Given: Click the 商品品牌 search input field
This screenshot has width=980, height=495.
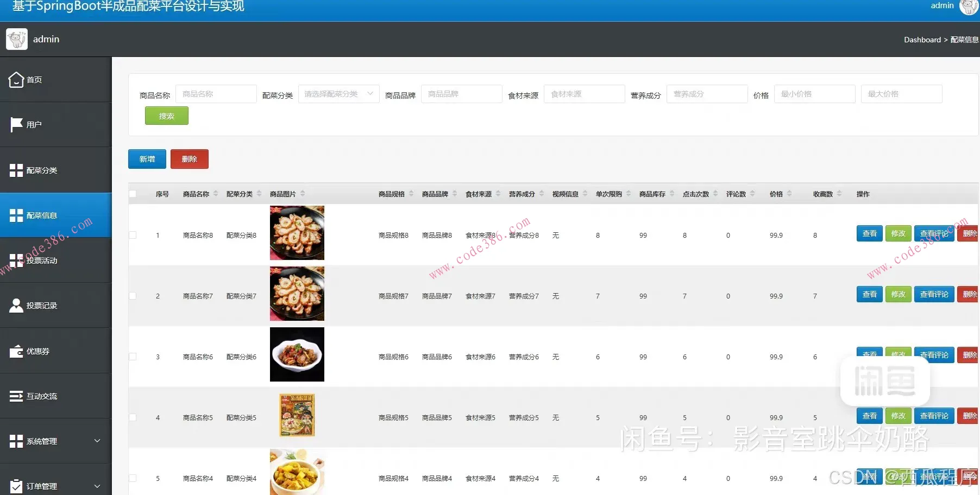Looking at the screenshot, I should coord(462,94).
